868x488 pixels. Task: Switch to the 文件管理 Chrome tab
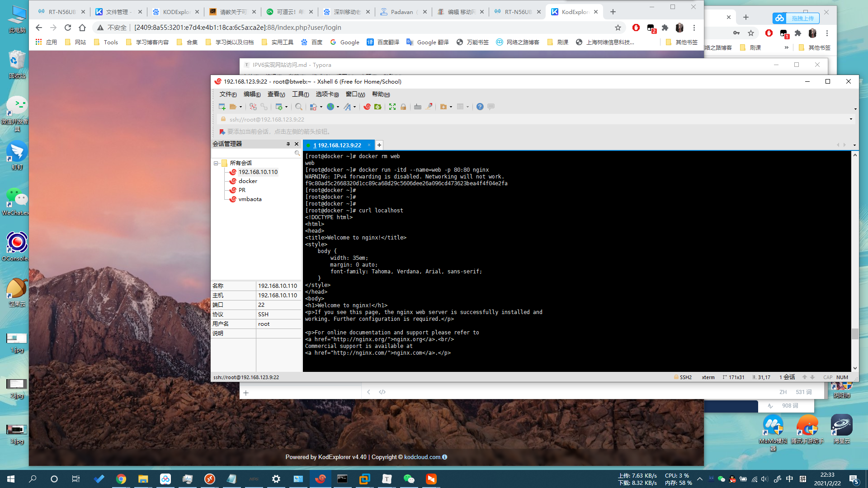pyautogui.click(x=118, y=12)
